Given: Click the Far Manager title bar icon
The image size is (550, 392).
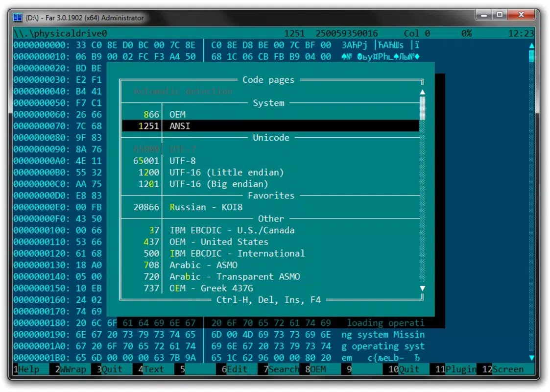Looking at the screenshot, I should coord(18,18).
